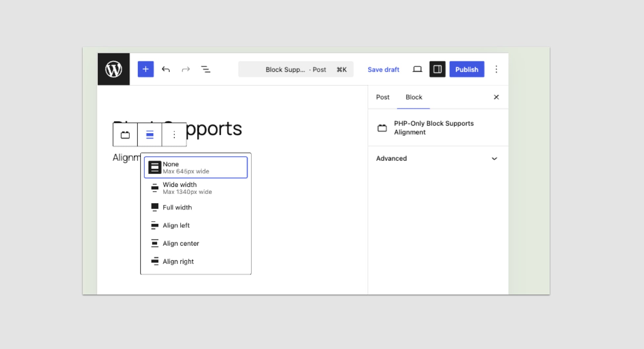
Task: Open the Block Supp... Post command palette
Action: point(296,69)
